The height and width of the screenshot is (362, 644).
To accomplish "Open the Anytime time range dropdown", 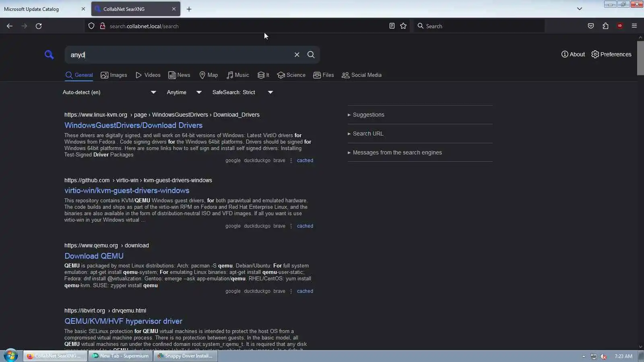I will [184, 93].
